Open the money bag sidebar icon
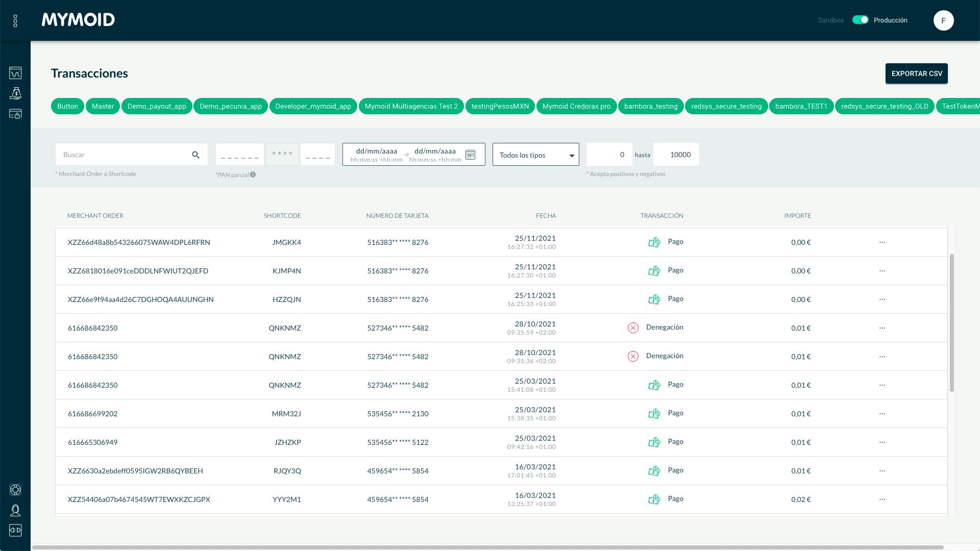980x551 pixels. [15, 93]
